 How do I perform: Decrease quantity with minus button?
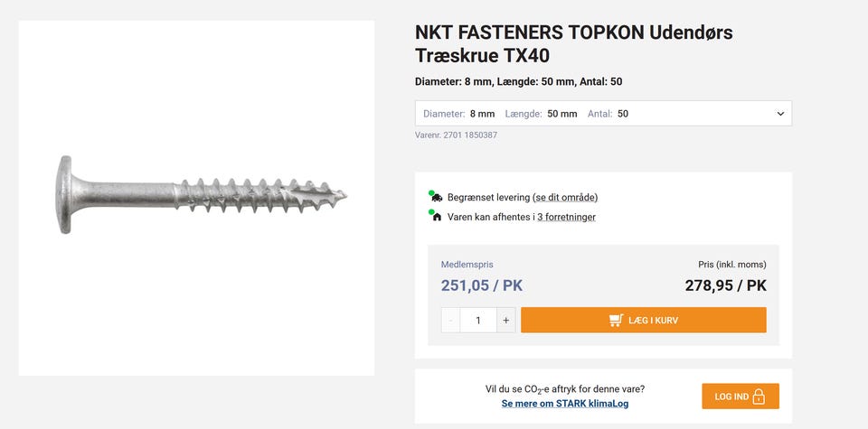[450, 321]
